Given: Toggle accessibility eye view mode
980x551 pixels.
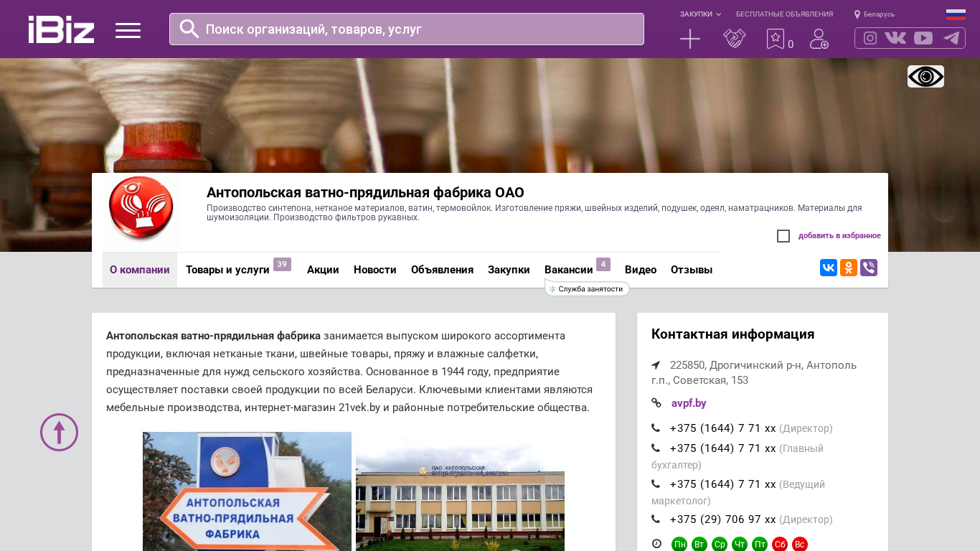Looking at the screenshot, I should (x=925, y=76).
